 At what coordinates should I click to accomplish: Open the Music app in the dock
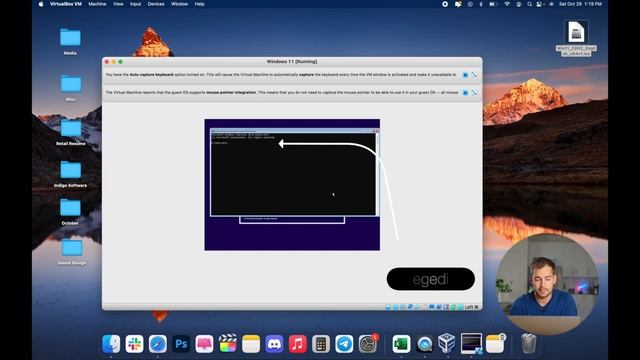coord(298,344)
